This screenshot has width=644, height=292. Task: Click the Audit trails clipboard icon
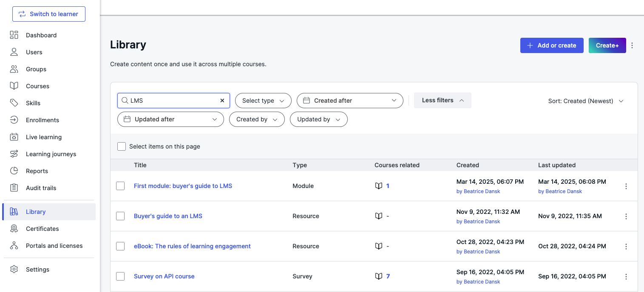(x=14, y=188)
